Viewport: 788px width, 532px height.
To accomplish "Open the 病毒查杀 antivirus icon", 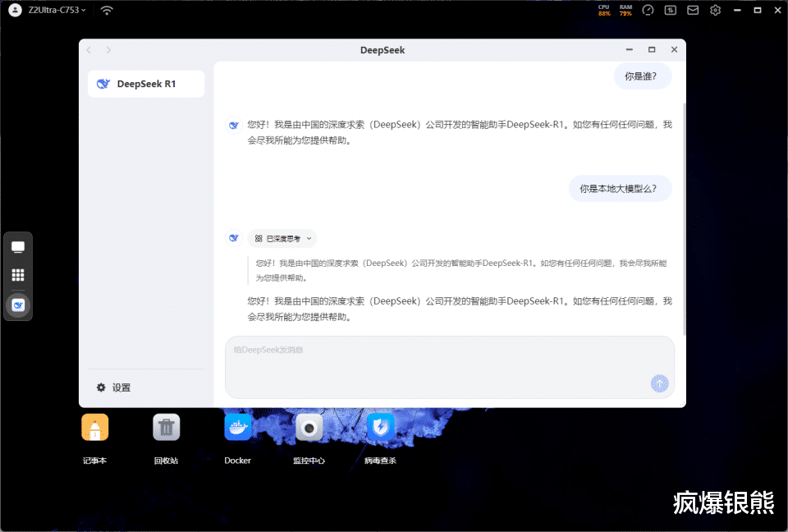I will point(380,428).
